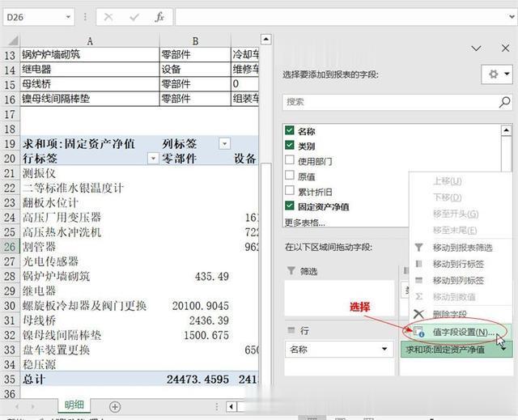Click the horizontal scroll left arrow
This screenshot has height=420, width=518.
click(x=231, y=406)
